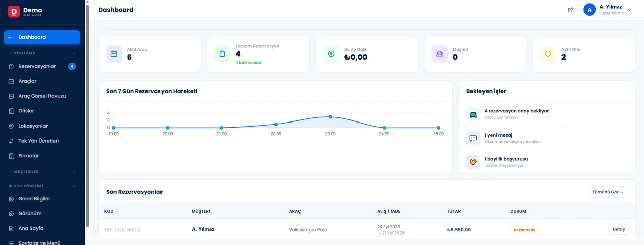Open Rezervasyonlar in the sidebar

pos(42,66)
